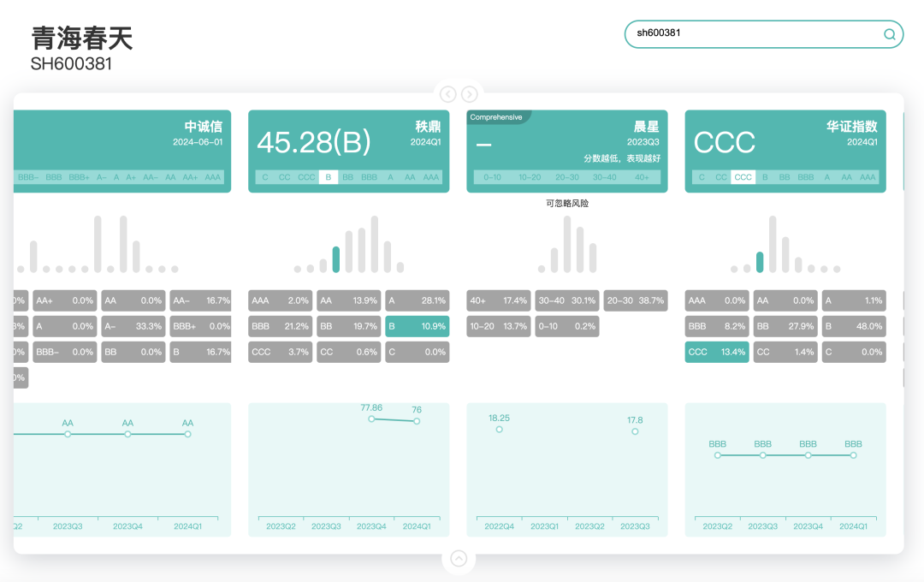Viewport: 924px width, 582px height.
Task: Select the 华证指数 BB 27.9% tile
Action: [x=785, y=326]
